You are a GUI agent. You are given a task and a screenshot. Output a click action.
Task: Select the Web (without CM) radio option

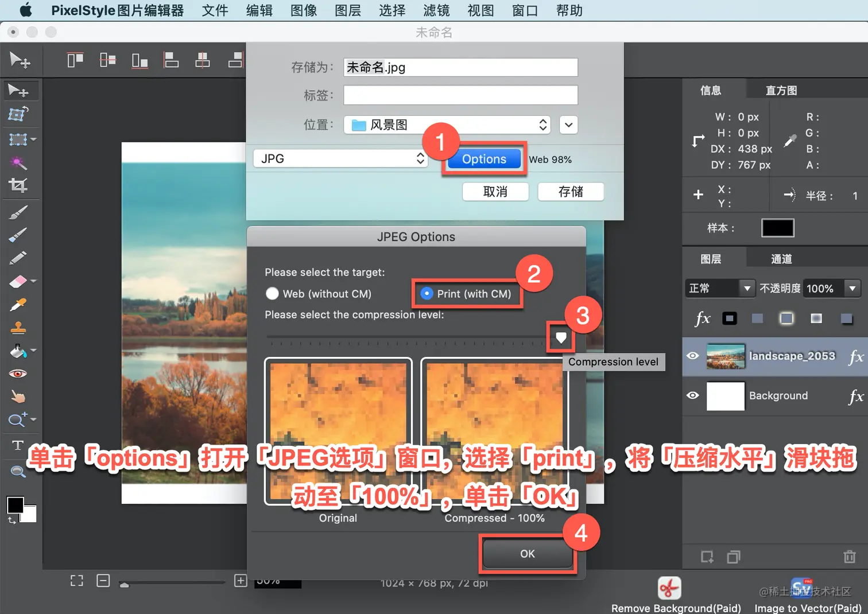273,294
